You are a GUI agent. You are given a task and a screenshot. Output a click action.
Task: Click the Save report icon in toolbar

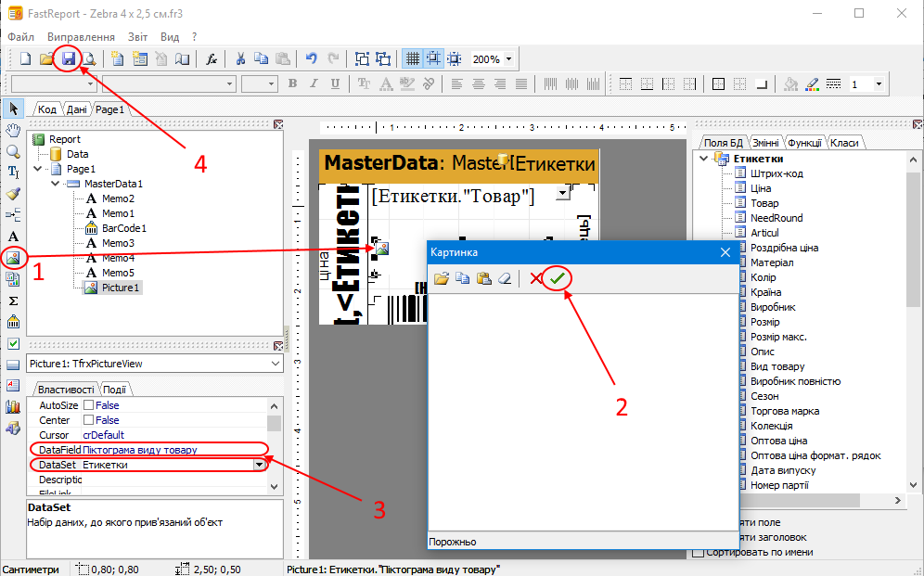pos(69,59)
